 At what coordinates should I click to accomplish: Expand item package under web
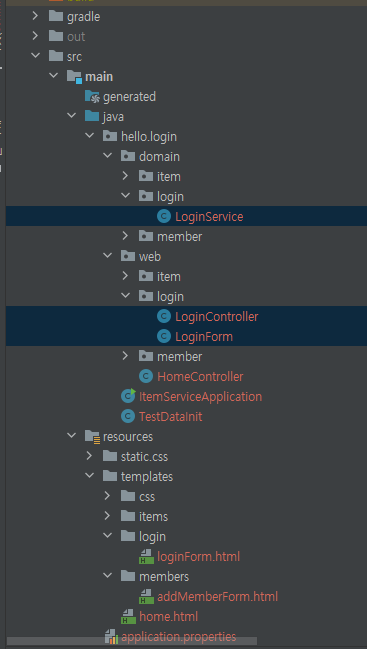125,276
